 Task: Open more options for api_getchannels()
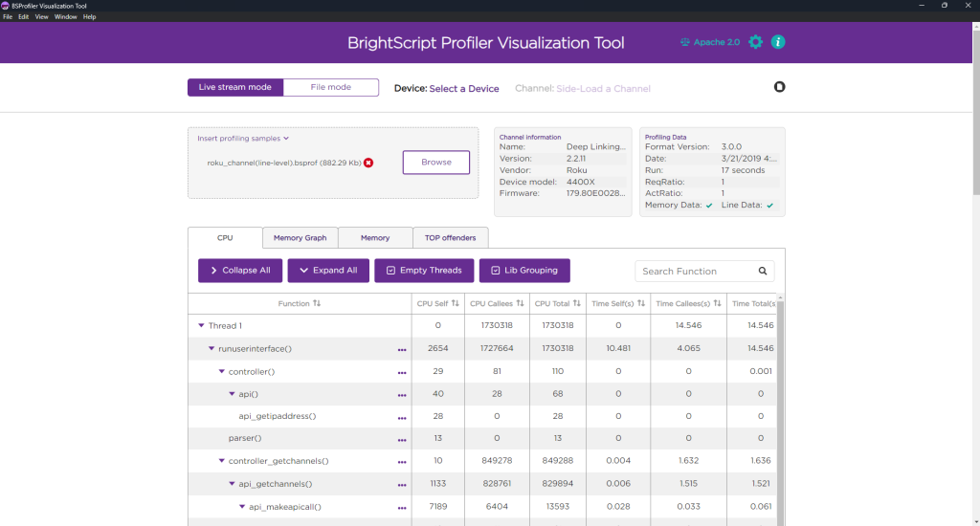coord(402,486)
